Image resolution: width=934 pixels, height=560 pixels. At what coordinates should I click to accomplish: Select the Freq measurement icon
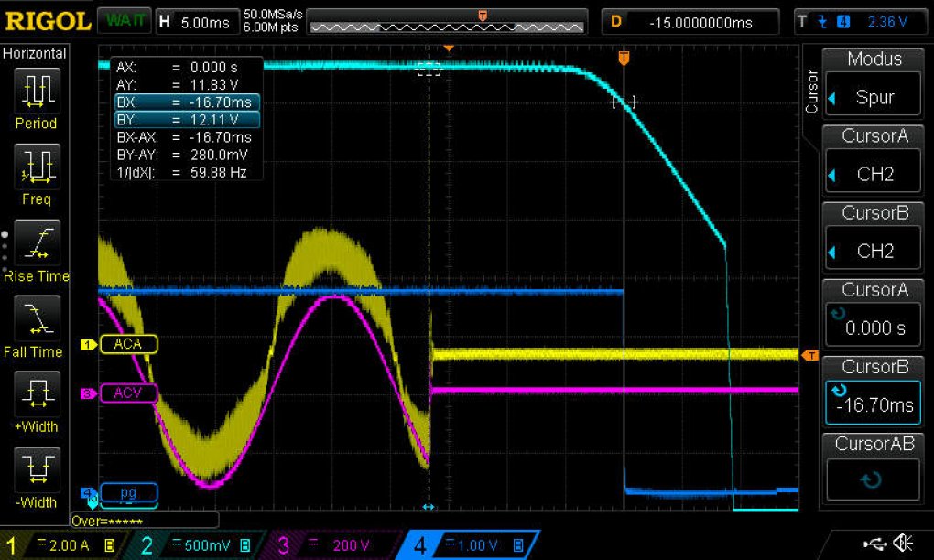(x=37, y=167)
